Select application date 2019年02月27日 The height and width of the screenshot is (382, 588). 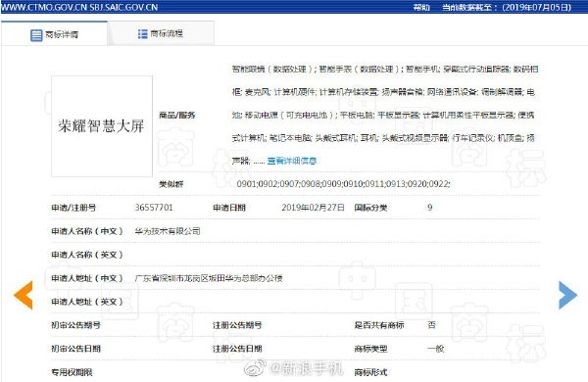pyautogui.click(x=313, y=208)
